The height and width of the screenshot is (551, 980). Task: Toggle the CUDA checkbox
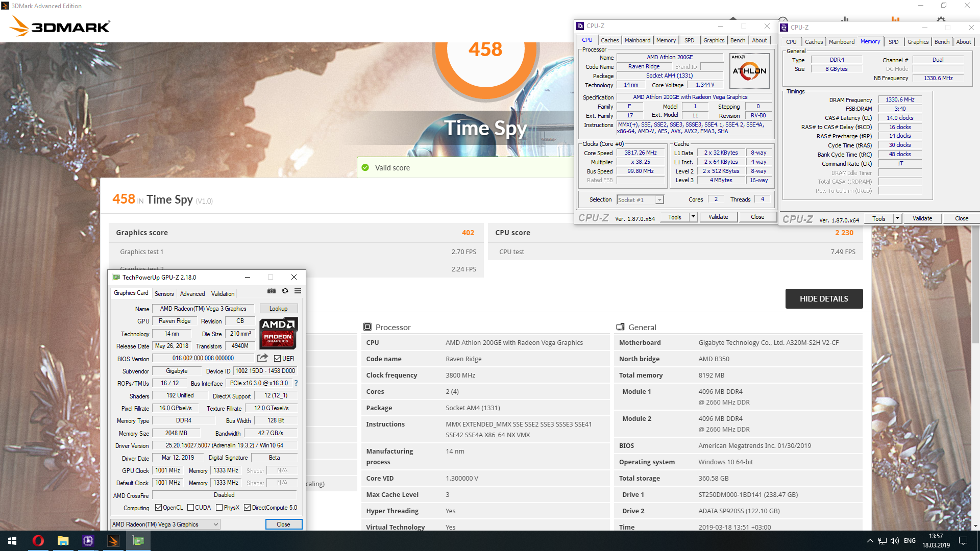[190, 507]
